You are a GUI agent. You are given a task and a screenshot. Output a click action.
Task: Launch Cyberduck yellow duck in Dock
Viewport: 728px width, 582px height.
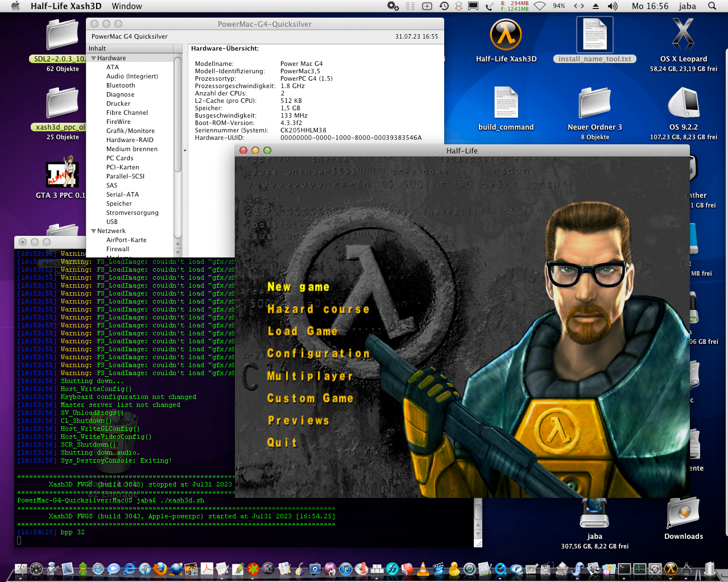[454, 569]
